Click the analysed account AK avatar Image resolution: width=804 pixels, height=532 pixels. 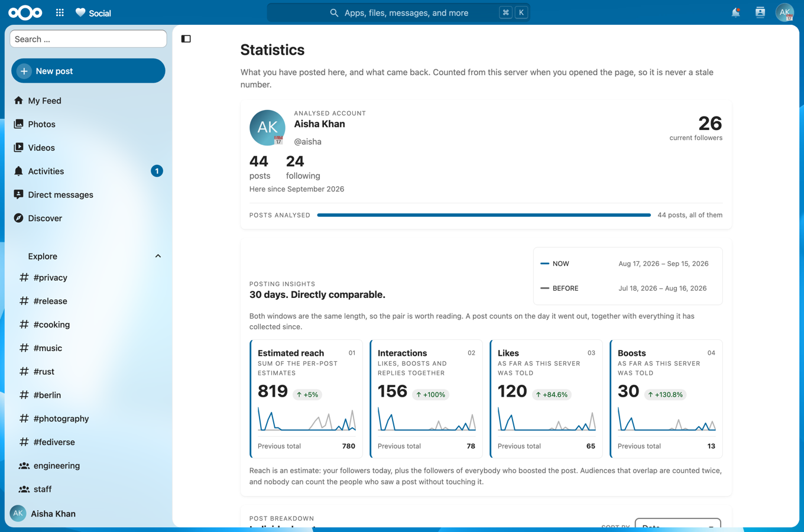267,128
